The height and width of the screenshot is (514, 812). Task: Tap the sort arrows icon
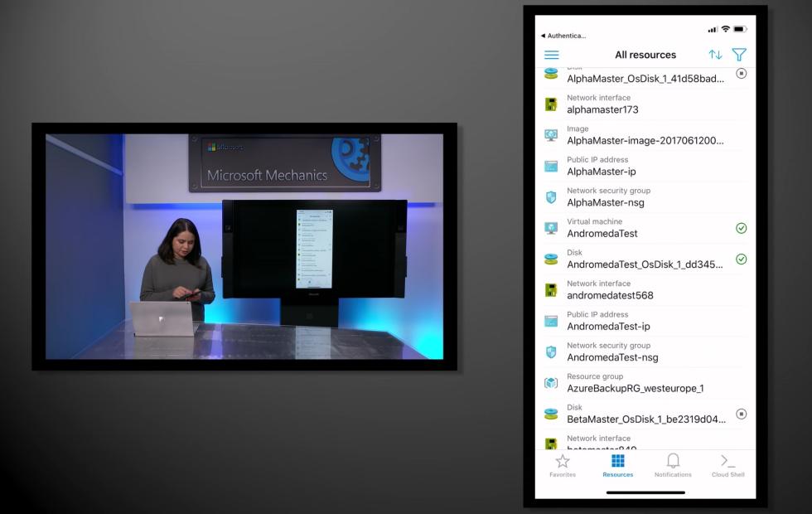(x=715, y=55)
